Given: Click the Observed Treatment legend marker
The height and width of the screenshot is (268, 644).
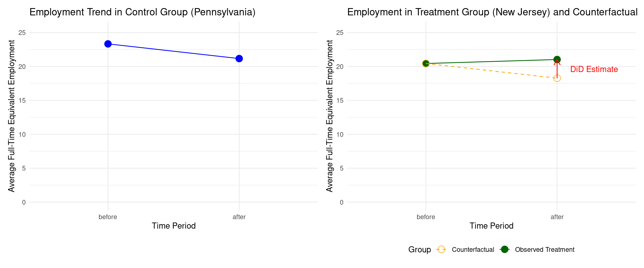Looking at the screenshot, I should coord(505,250).
